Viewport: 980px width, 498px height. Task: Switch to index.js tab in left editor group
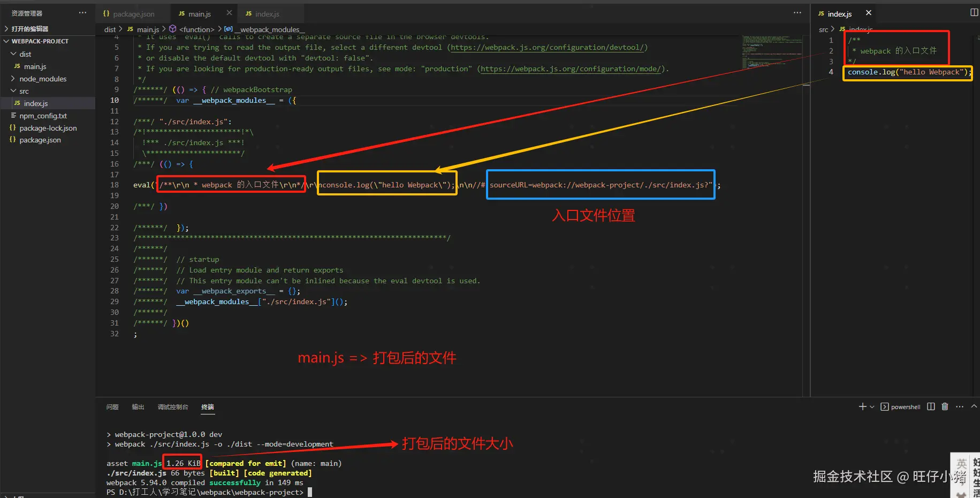point(267,14)
